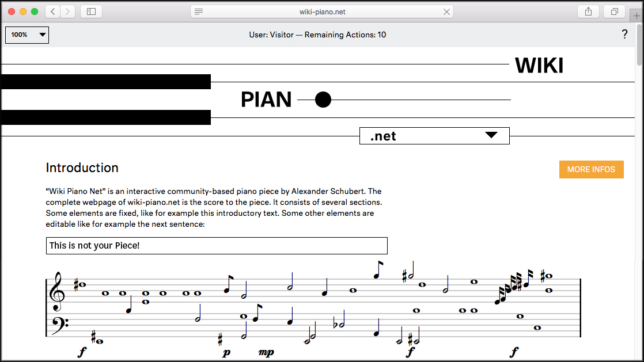
Task: Go forward with Safari's forward arrow
Action: pyautogui.click(x=68, y=12)
